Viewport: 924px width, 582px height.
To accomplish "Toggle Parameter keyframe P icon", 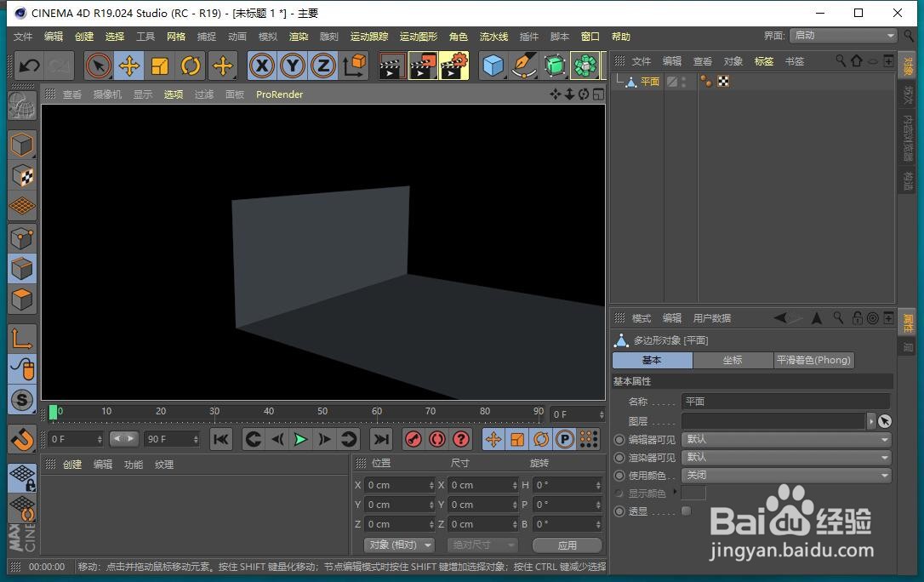I will click(x=565, y=439).
